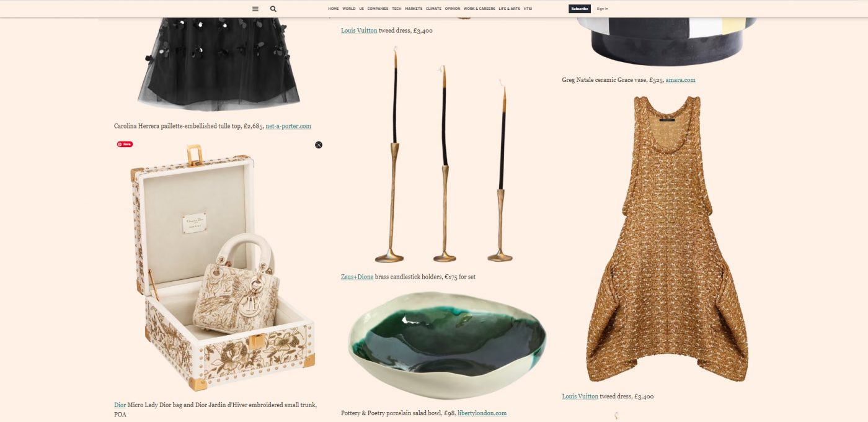
Task: Click the Sign In link
Action: click(x=602, y=9)
